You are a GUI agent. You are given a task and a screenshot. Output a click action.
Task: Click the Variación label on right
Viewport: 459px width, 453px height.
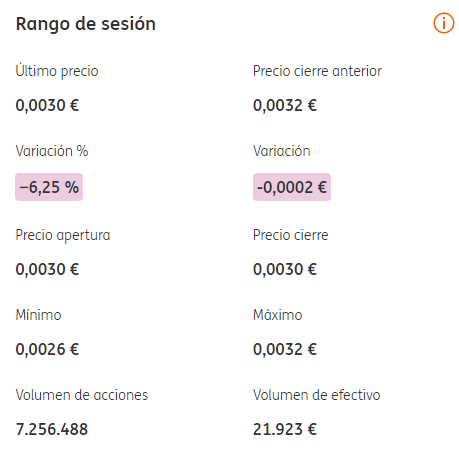pos(282,151)
